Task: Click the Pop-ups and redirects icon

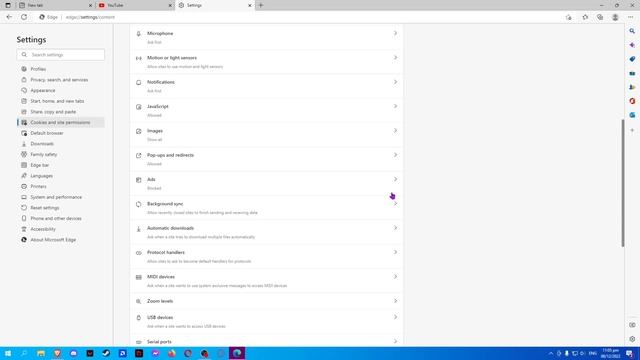Action: 138,156
